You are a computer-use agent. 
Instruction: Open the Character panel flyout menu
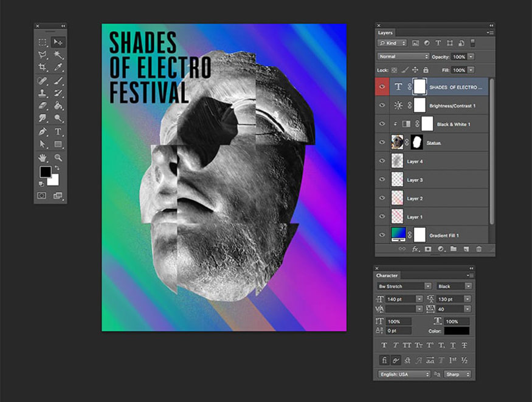point(470,275)
